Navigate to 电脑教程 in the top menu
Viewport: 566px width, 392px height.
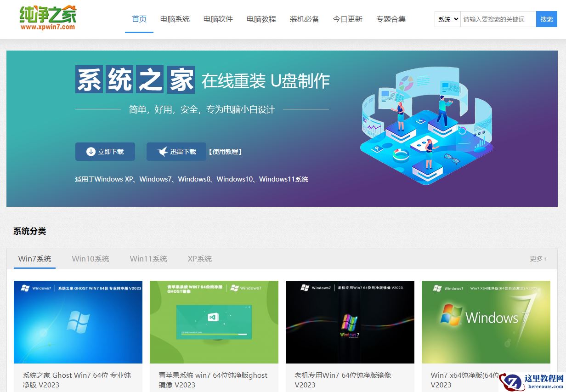pos(261,19)
